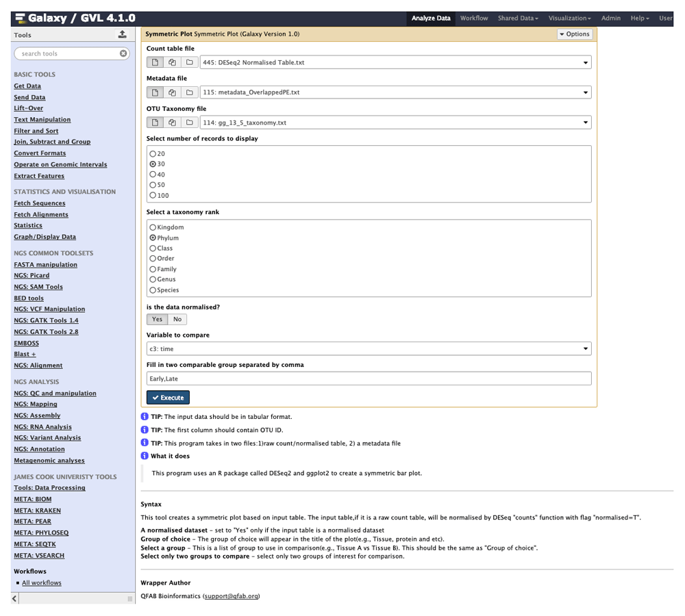685x616 pixels.
Task: Select the collection folder icon for Metadata file
Action: click(190, 92)
